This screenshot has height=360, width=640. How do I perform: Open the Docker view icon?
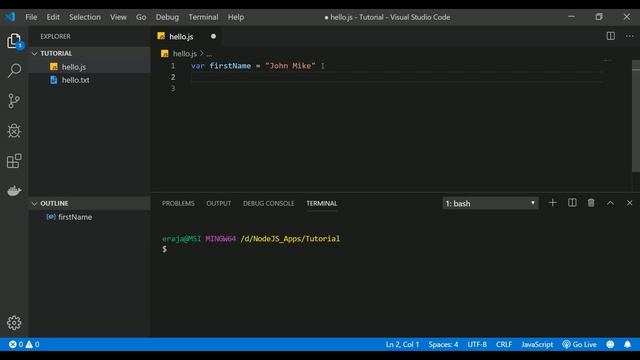click(x=14, y=191)
